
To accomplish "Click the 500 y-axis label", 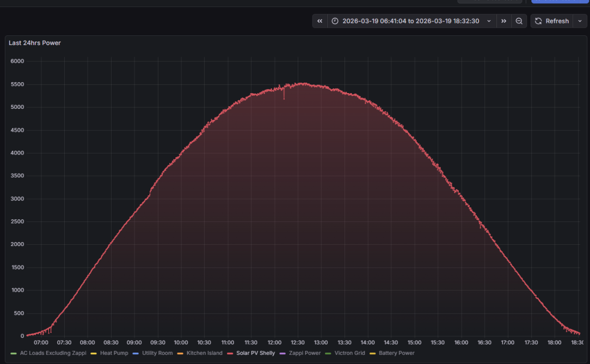I will click(19, 313).
